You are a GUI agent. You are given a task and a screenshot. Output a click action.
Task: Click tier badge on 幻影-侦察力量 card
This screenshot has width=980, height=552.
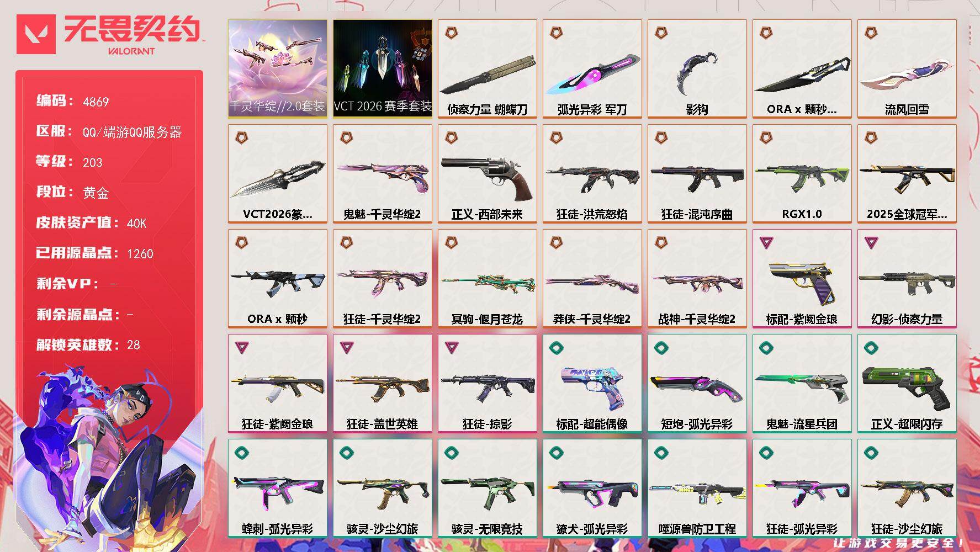pyautogui.click(x=871, y=242)
